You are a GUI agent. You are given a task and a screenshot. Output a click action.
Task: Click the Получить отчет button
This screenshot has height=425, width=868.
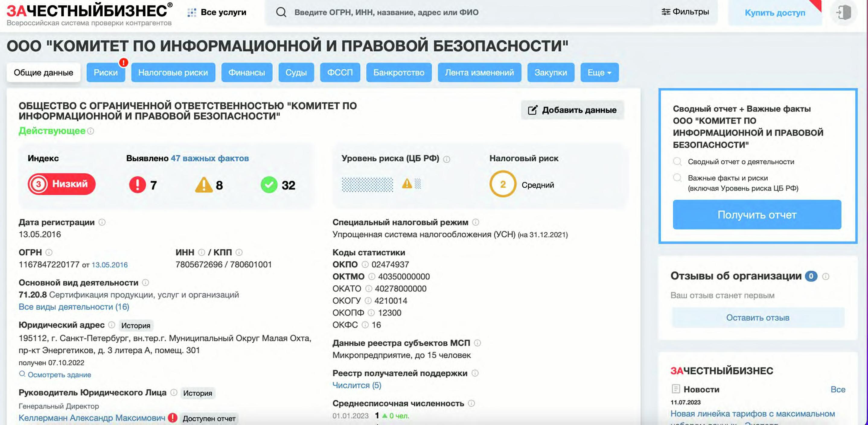tap(757, 215)
